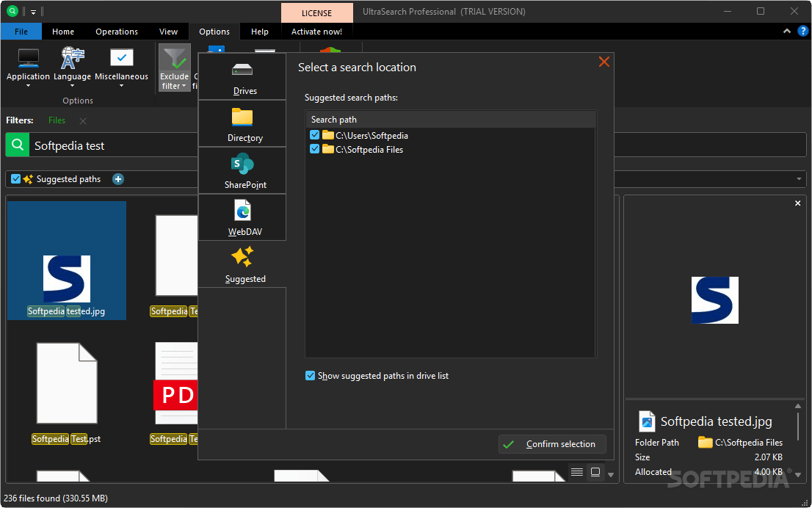812x508 pixels.
Task: Toggle the Suggested paths filter checkbox
Action: [15, 178]
